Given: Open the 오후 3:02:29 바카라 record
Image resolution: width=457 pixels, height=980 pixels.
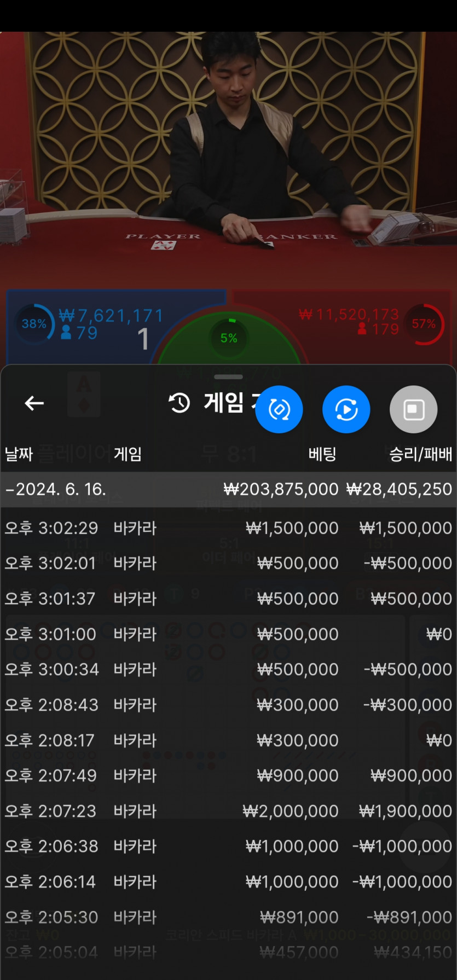Looking at the screenshot, I should (229, 528).
